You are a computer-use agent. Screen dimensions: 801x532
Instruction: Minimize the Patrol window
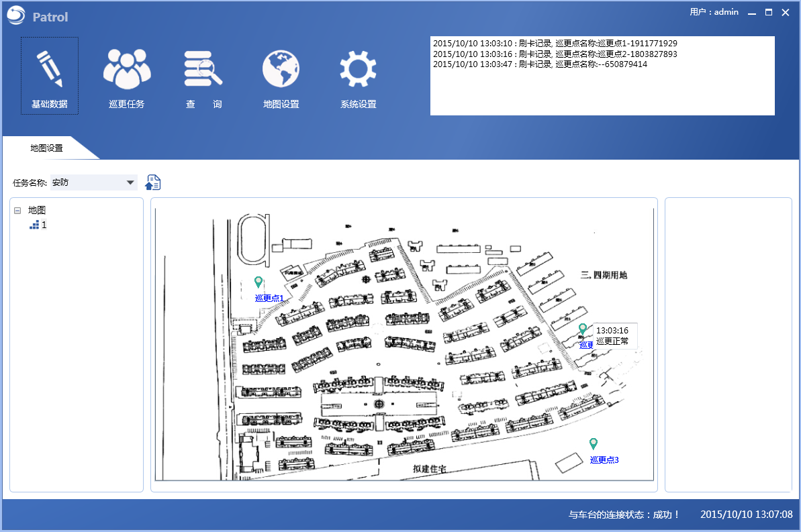(x=752, y=13)
